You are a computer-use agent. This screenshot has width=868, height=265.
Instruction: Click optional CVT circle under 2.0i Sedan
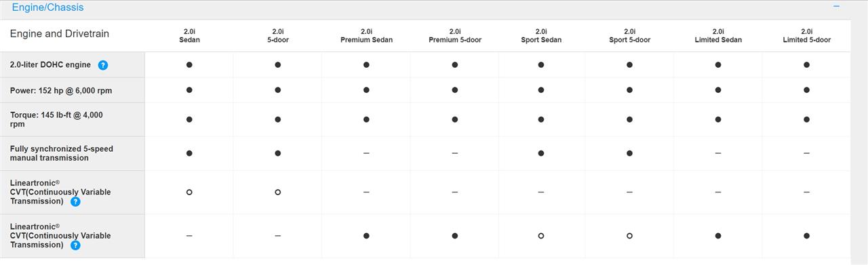tap(189, 192)
